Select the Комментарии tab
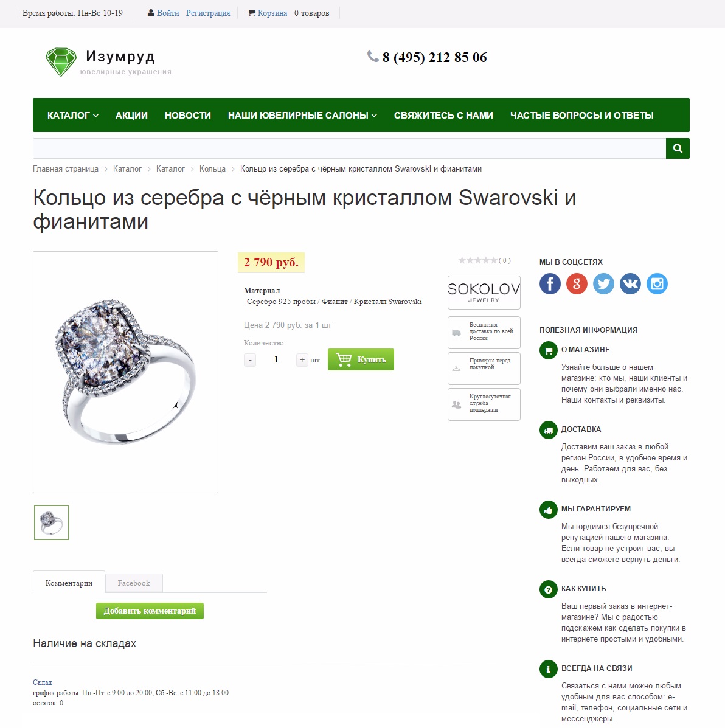Screen dimensions: 725x728 (69, 583)
